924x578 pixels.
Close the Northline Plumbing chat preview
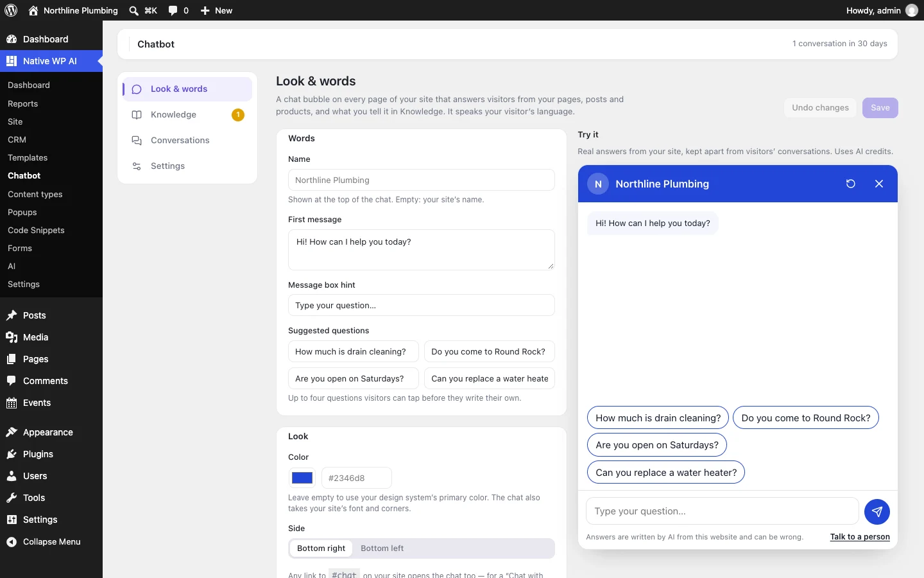879,184
